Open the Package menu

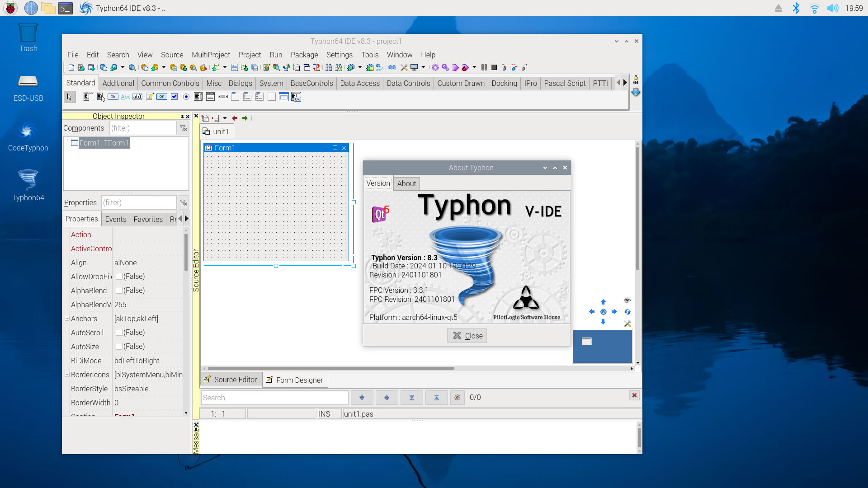click(x=304, y=55)
